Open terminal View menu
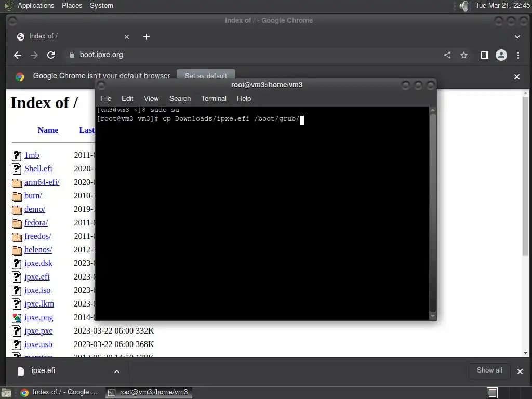This screenshot has width=532, height=399. click(x=151, y=98)
